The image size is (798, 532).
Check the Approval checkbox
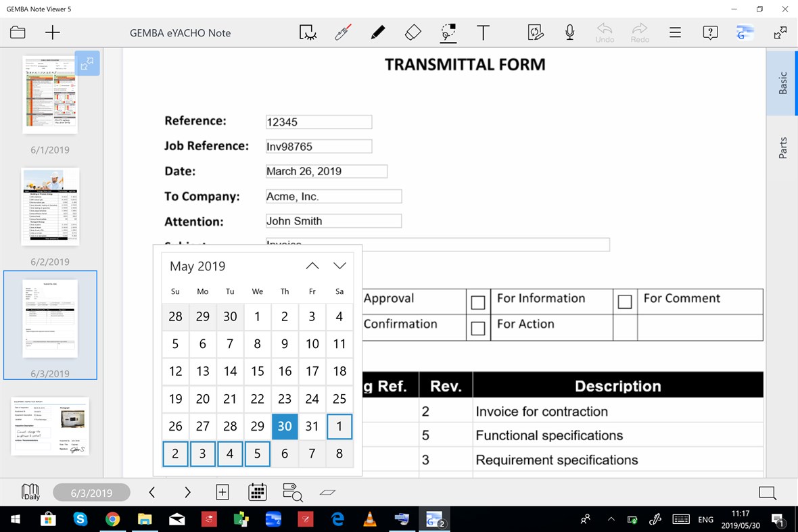pos(479,301)
